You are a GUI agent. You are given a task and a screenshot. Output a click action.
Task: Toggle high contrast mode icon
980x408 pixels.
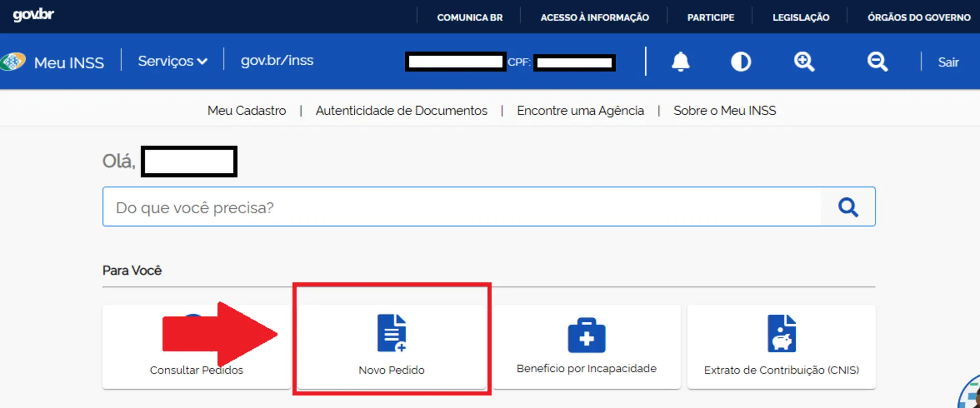(741, 62)
